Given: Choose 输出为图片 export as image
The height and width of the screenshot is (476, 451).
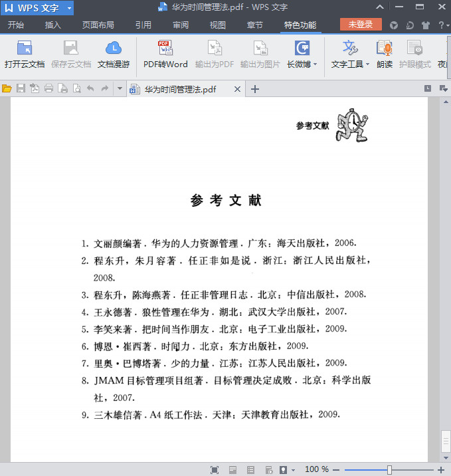Looking at the screenshot, I should pyautogui.click(x=260, y=55).
